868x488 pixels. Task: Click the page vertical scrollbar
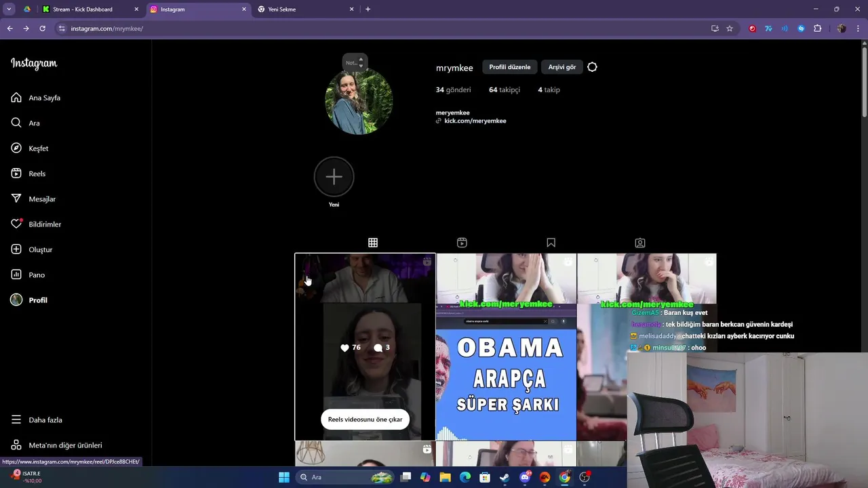point(864,81)
